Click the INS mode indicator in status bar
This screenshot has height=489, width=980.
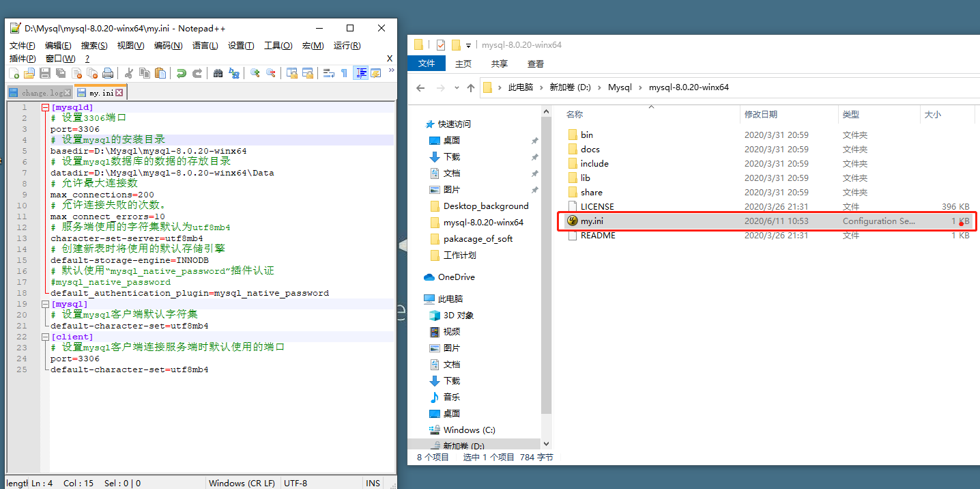point(373,483)
